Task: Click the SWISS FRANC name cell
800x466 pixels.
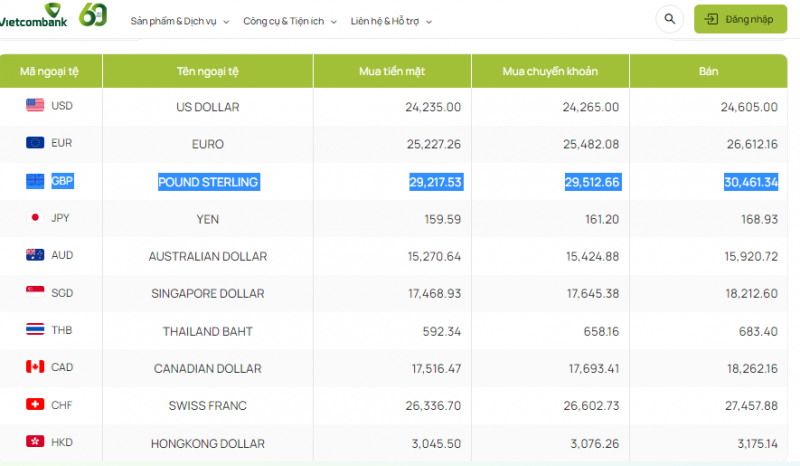Action: [208, 406]
